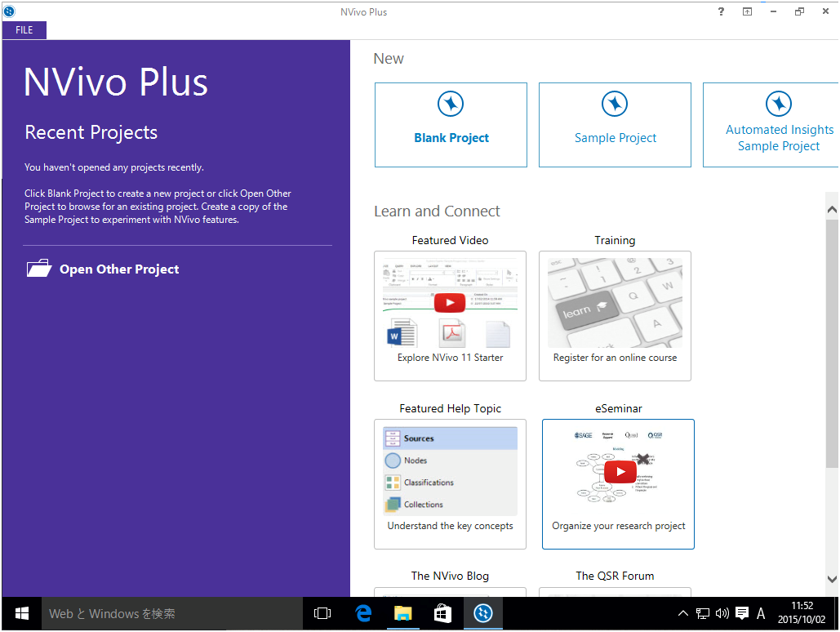This screenshot has width=840, height=632.
Task: Click the open folder icon
Action: click(x=39, y=268)
